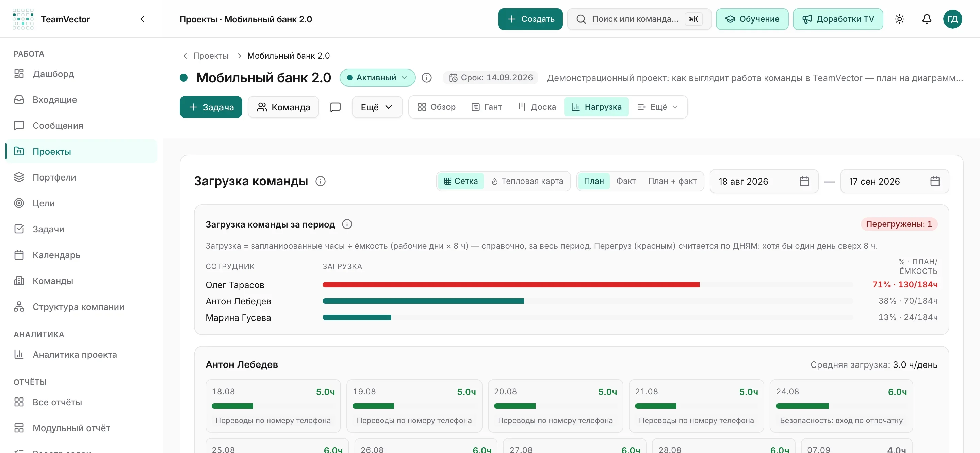The width and height of the screenshot is (980, 453).
Task: Open the project chat speech bubble icon
Action: click(x=335, y=107)
